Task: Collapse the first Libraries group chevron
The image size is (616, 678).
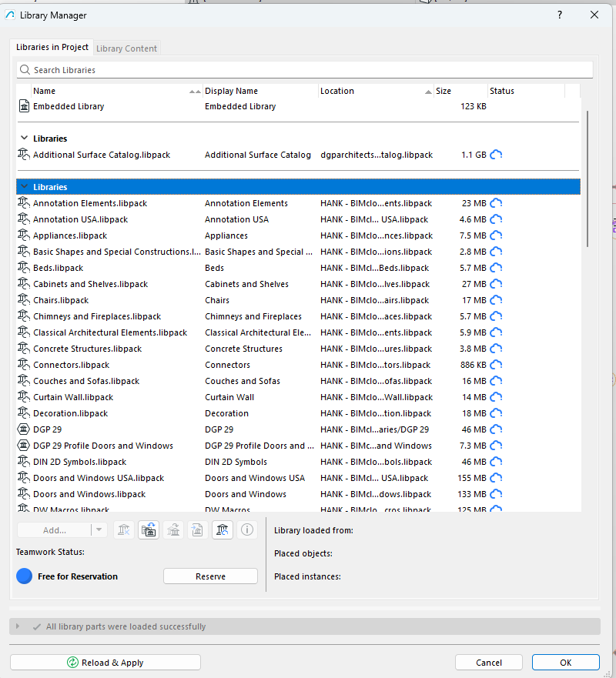Action: pyautogui.click(x=24, y=138)
